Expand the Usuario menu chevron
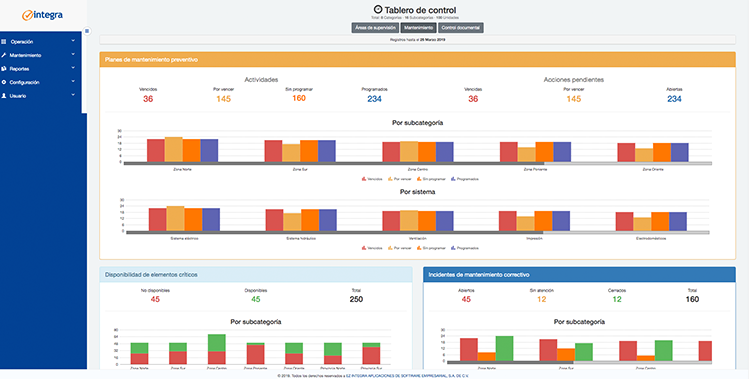This screenshot has width=750, height=379. [x=73, y=95]
